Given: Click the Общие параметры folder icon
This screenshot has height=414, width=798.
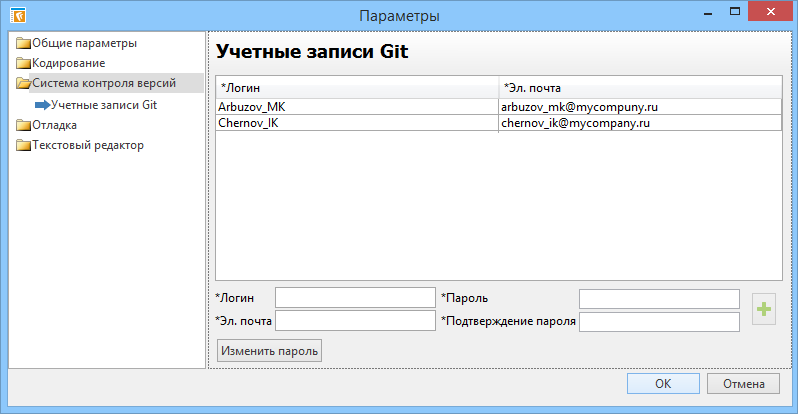Looking at the screenshot, I should click(x=23, y=43).
